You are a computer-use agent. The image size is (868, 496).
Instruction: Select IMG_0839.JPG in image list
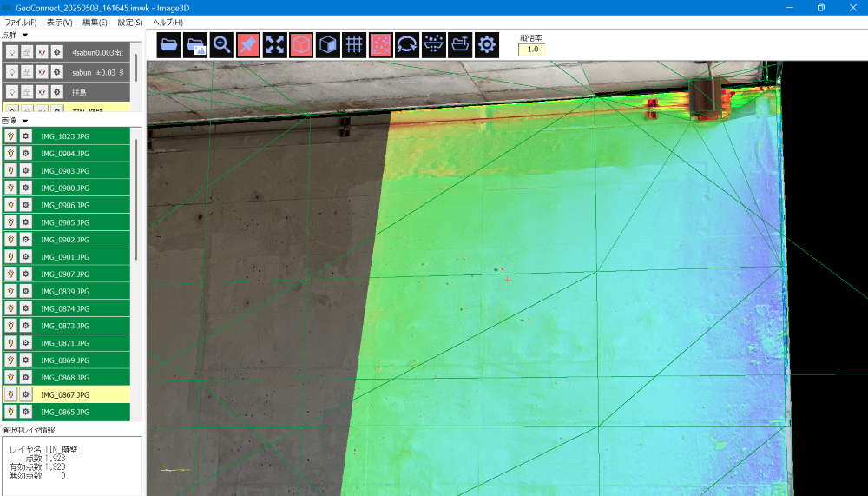click(x=65, y=291)
